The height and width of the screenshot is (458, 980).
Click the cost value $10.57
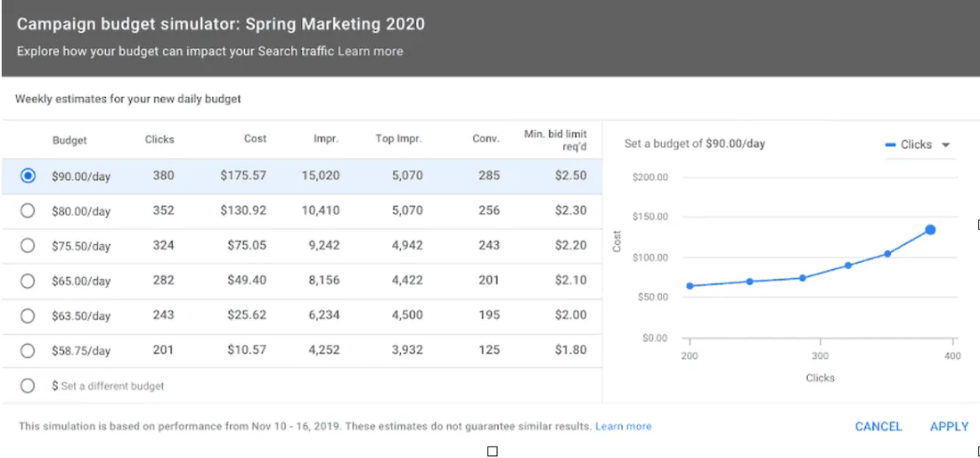coord(247,350)
